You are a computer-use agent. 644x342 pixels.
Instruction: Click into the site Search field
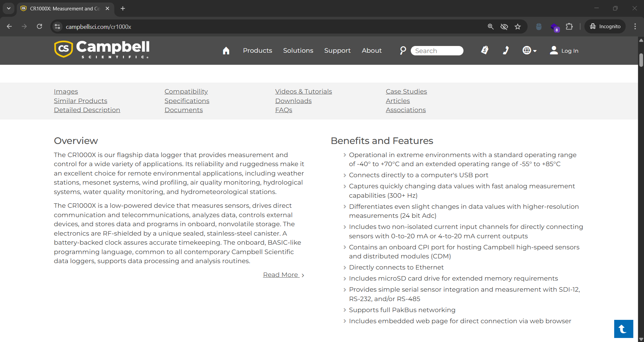437,51
